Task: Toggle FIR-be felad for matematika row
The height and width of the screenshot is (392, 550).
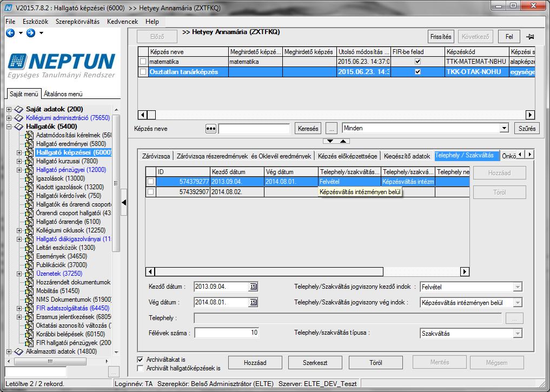Action: [418, 61]
